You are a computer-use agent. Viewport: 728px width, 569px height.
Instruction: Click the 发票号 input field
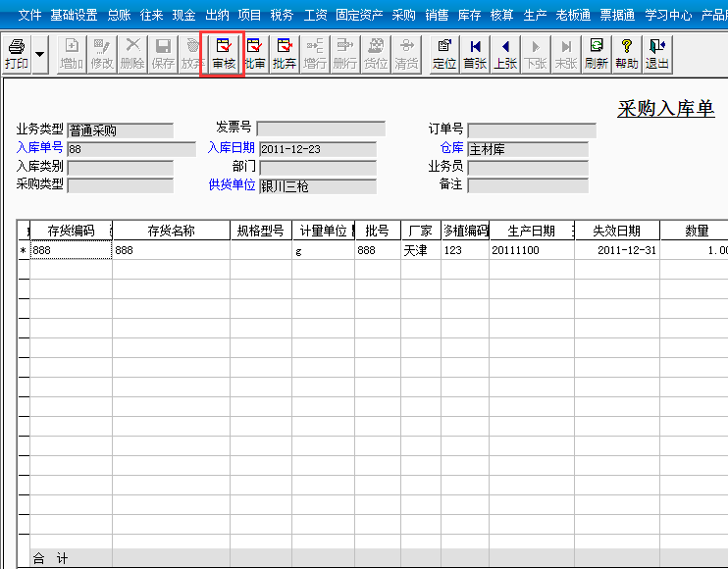pos(321,129)
